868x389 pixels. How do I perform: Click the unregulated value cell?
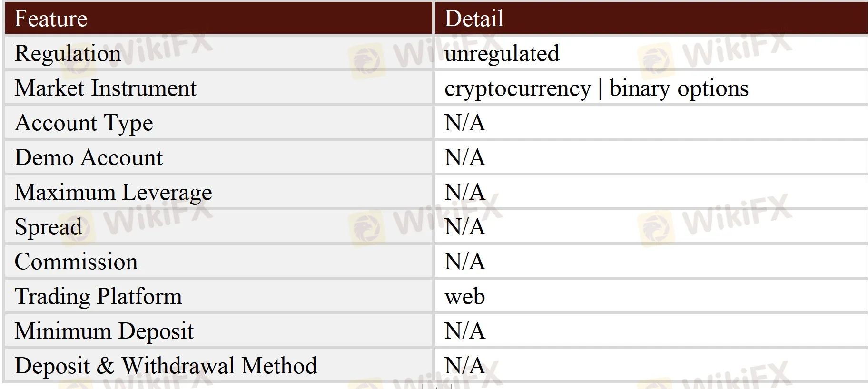pos(502,53)
